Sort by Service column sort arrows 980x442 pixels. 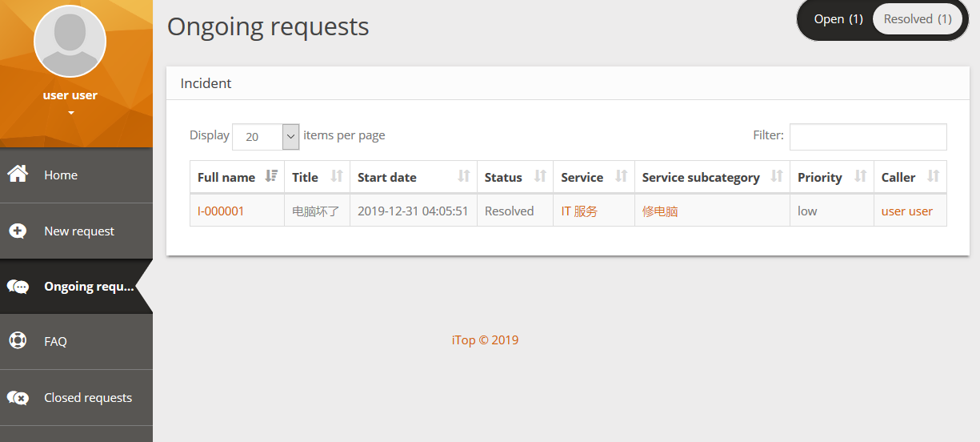pyautogui.click(x=621, y=176)
